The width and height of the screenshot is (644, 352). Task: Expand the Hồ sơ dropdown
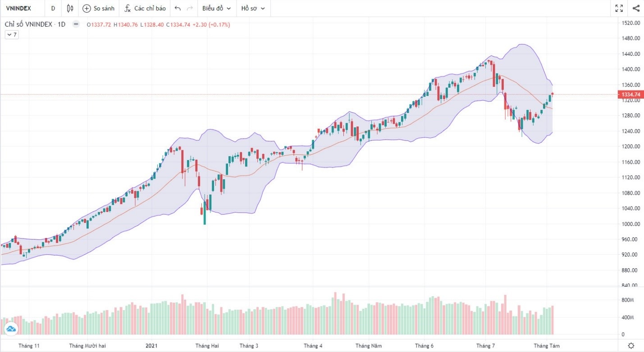pos(253,8)
